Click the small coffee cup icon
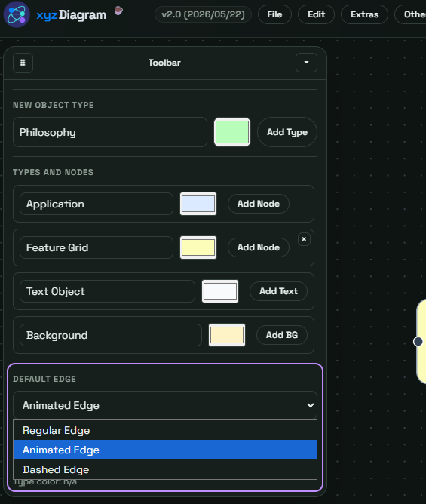The image size is (426, 504). pos(118,11)
